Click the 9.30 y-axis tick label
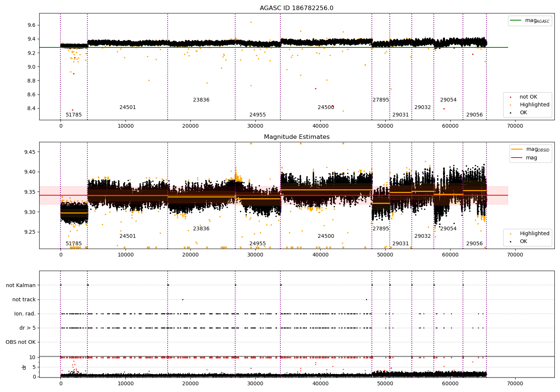This screenshot has width=560, height=392. pos(30,212)
